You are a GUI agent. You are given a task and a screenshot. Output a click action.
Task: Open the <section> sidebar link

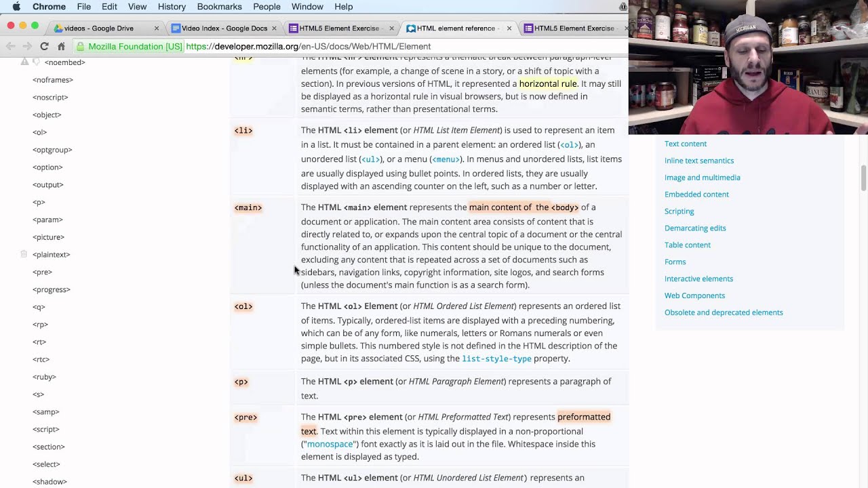49,447
